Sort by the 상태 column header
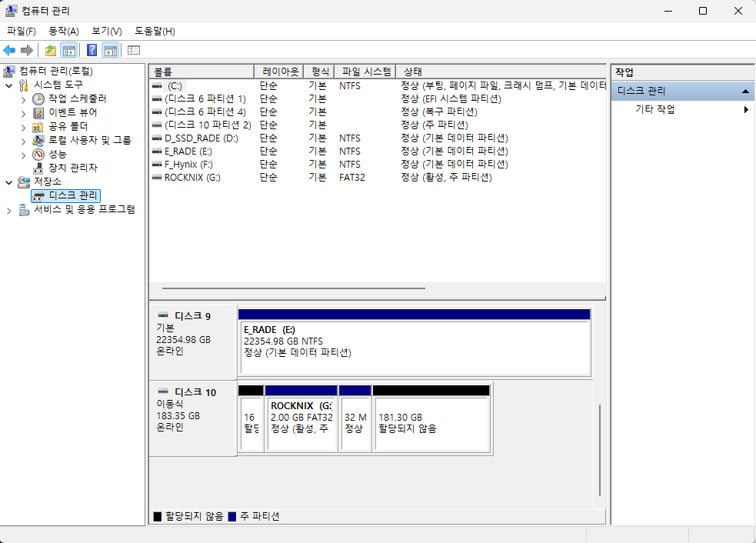This screenshot has height=543, width=756. (501, 72)
